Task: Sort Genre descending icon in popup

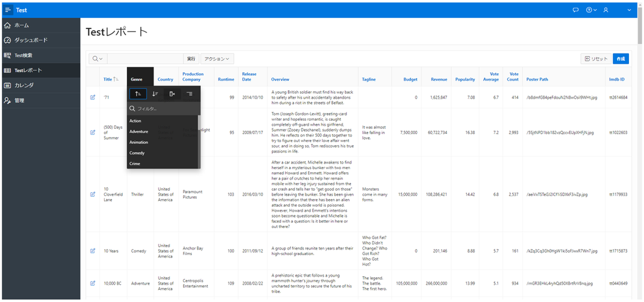Action: [x=155, y=94]
